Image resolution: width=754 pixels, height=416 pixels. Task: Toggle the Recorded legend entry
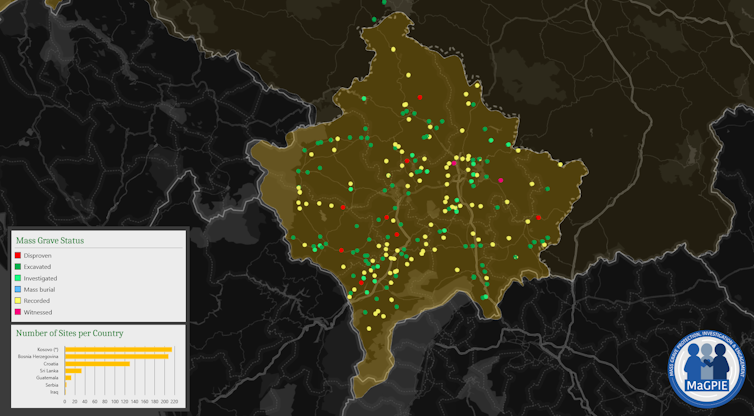(39, 300)
